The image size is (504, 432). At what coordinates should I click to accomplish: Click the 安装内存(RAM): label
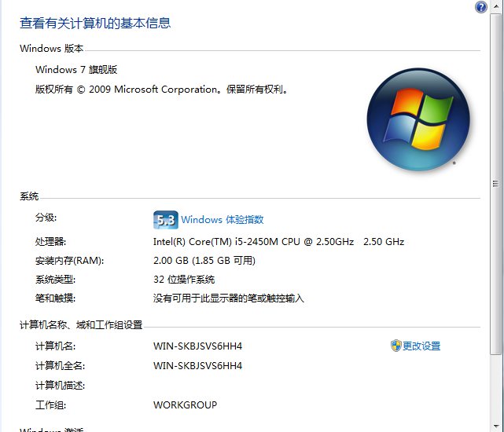click(x=69, y=261)
